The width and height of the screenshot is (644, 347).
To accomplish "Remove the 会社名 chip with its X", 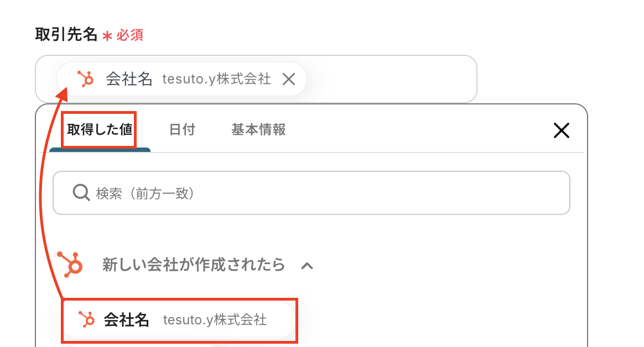I will [x=289, y=79].
